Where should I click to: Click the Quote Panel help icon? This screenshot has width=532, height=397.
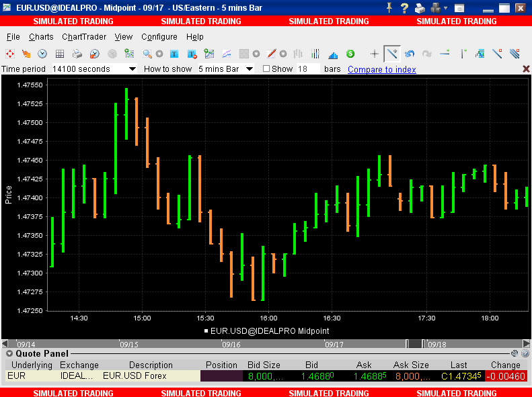(x=525, y=353)
